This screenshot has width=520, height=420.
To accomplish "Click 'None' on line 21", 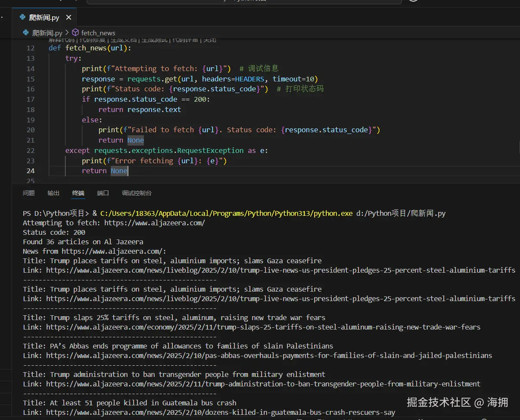I will point(136,140).
